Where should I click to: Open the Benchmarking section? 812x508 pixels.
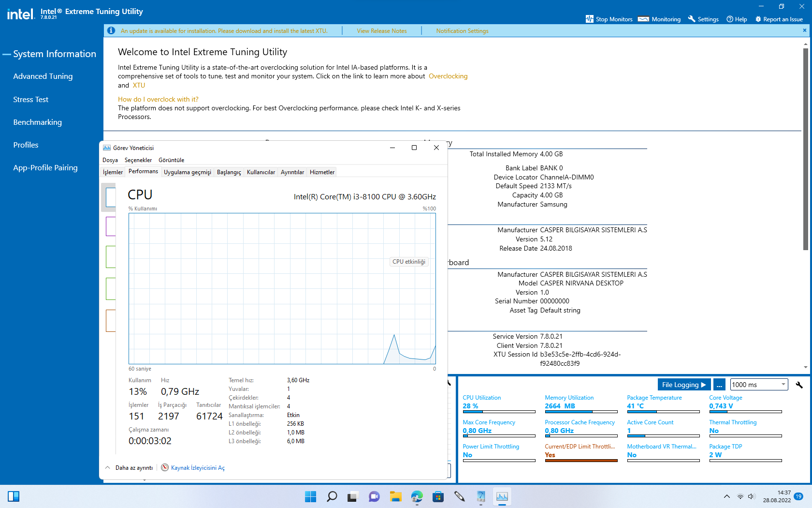pyautogui.click(x=38, y=122)
